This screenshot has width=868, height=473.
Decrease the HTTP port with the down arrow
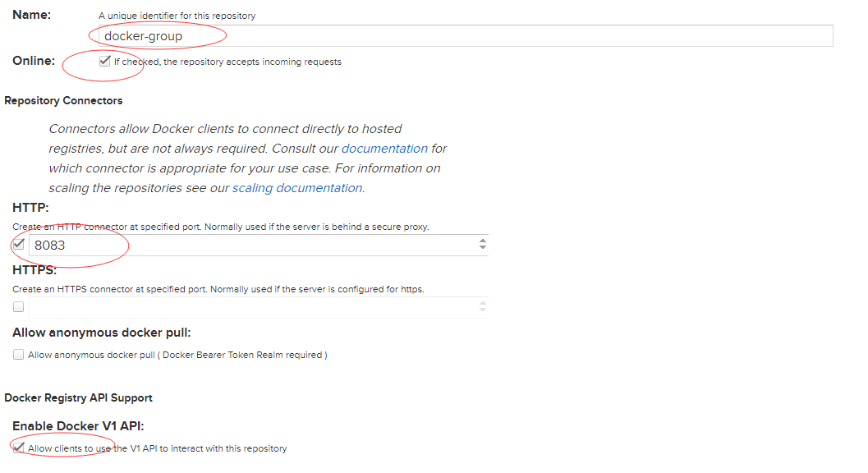coord(483,247)
